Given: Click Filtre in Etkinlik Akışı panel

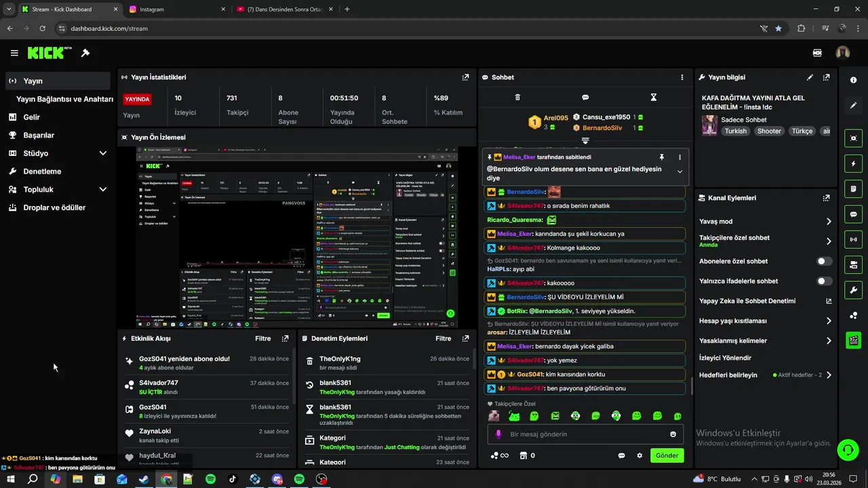Looking at the screenshot, I should (262, 338).
